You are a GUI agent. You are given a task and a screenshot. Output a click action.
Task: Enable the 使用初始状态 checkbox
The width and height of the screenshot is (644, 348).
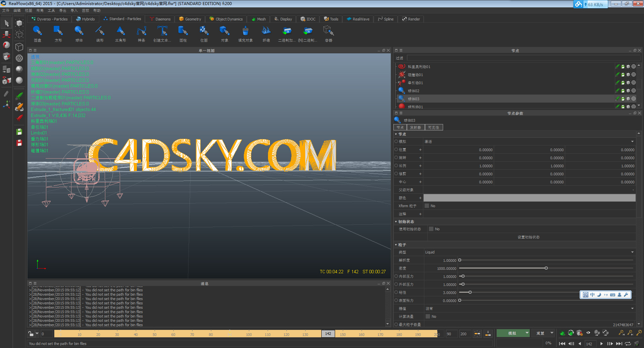pyautogui.click(x=431, y=229)
